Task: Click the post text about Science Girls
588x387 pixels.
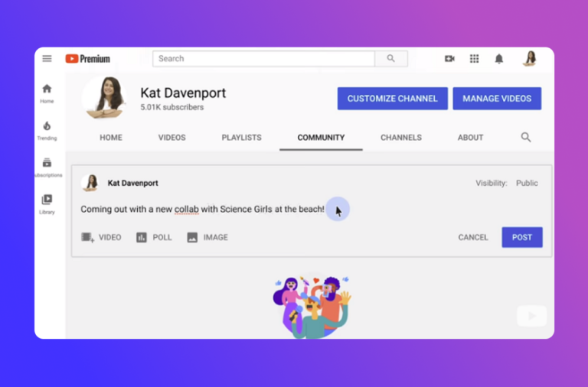Action: 202,209
